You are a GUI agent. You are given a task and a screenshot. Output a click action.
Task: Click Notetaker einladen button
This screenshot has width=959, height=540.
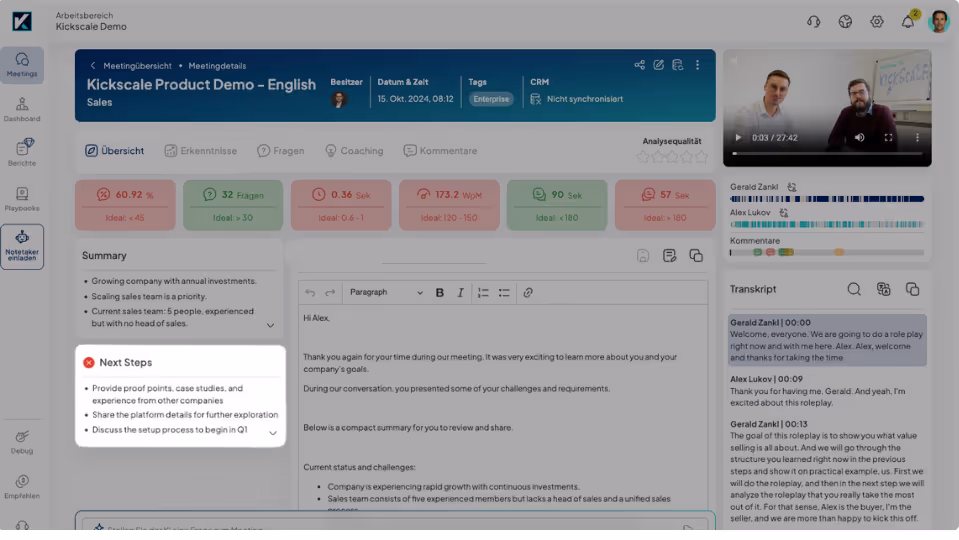click(22, 246)
